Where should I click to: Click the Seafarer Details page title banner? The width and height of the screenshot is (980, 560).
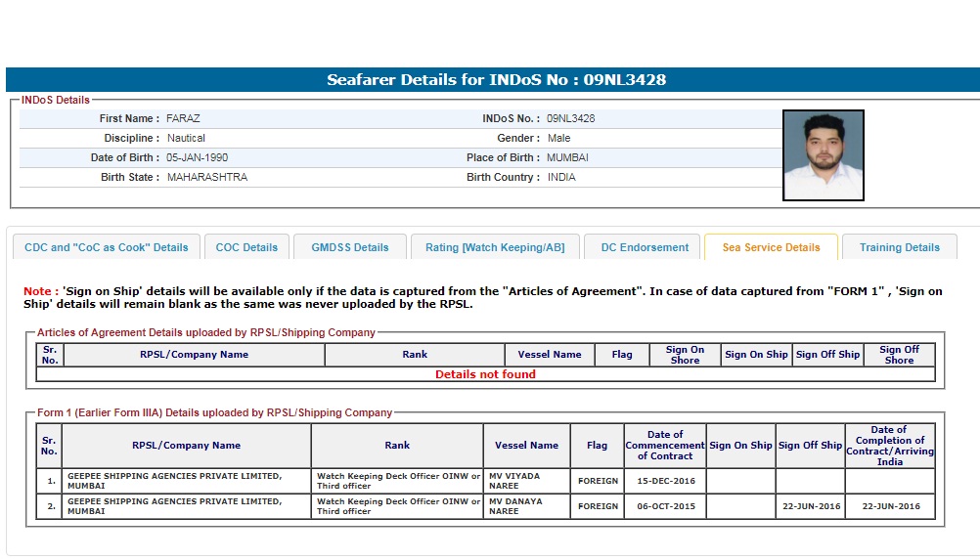tap(496, 80)
